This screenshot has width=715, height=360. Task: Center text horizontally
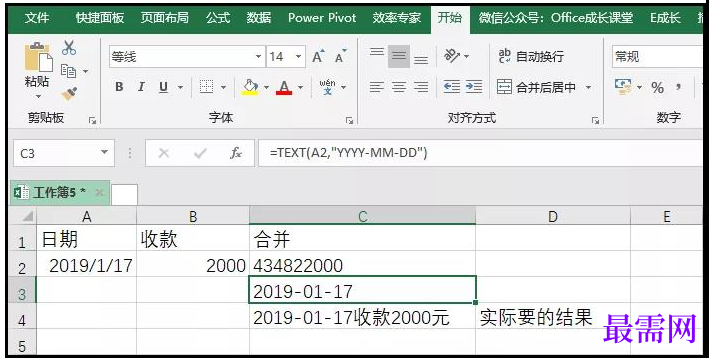399,87
